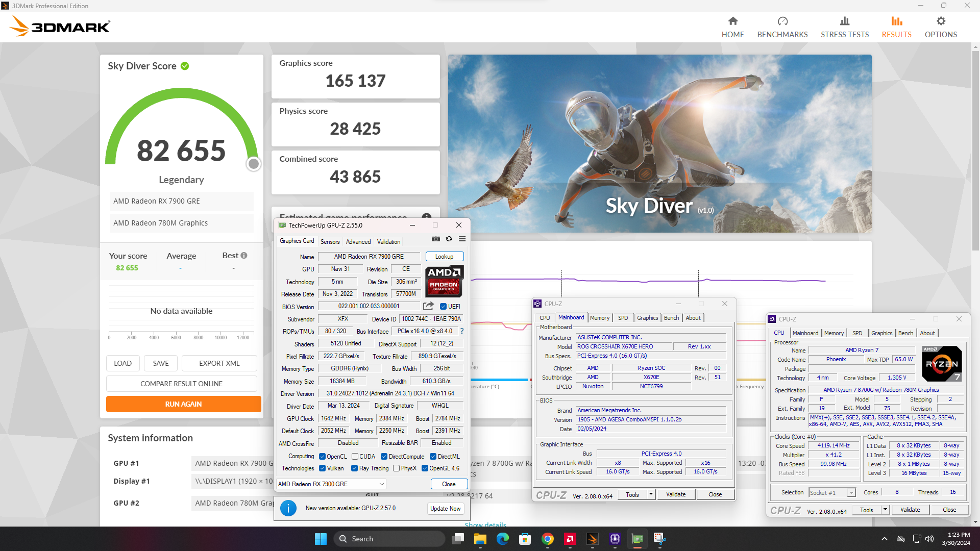This screenshot has height=551, width=980.
Task: Switch to the Advanced tab in GPU-Z
Action: [358, 242]
